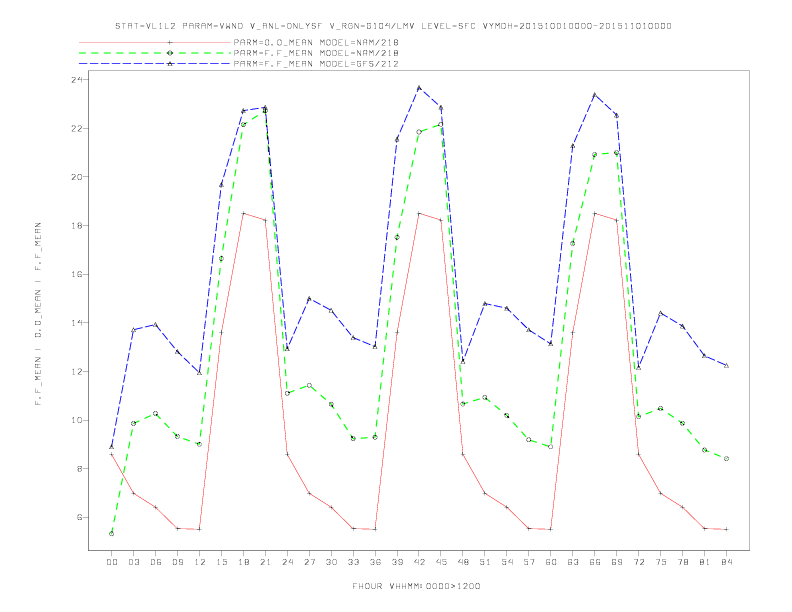Click the blue dashed legend line sample
The image size is (792, 612).
point(155,64)
